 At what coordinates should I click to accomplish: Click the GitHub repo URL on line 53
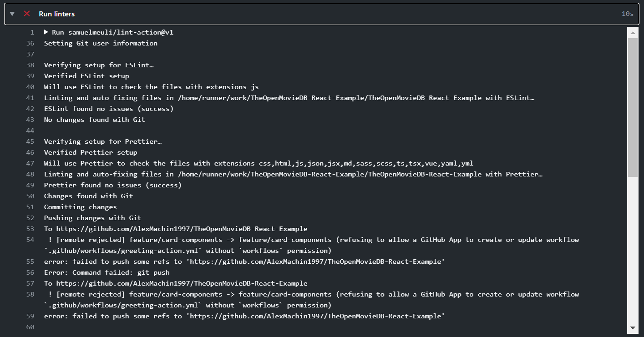point(182,229)
